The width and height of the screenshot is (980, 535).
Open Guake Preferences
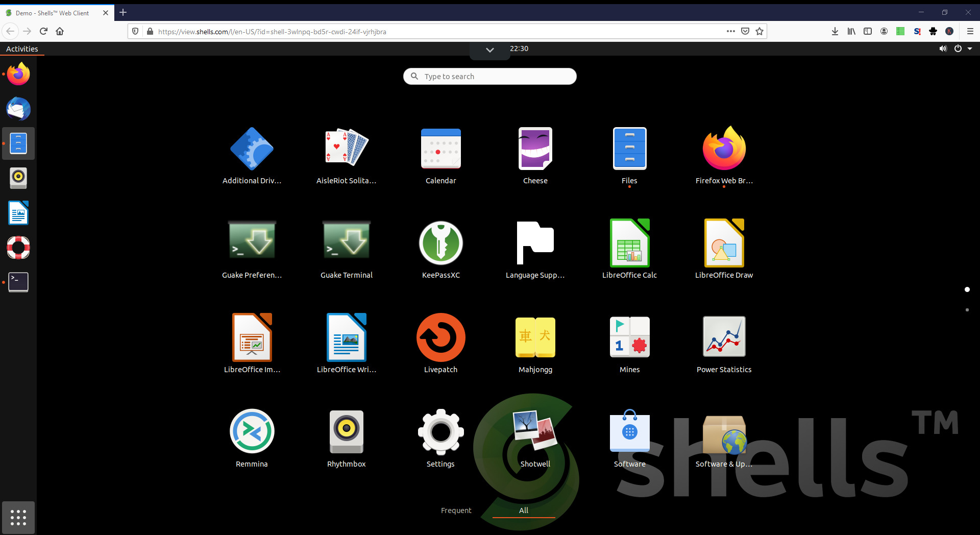[x=252, y=250]
